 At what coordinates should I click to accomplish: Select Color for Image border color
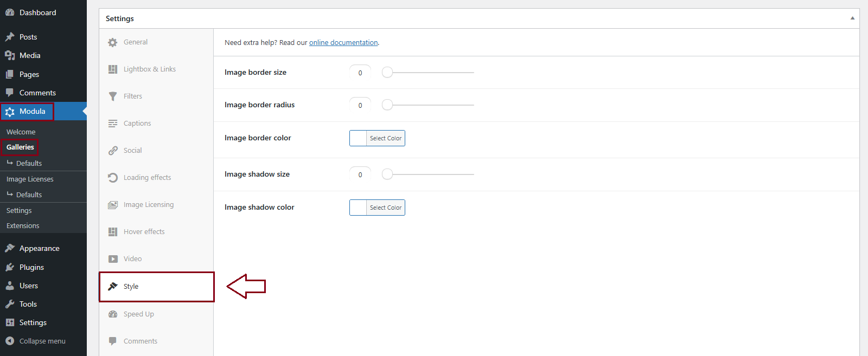pyautogui.click(x=385, y=138)
